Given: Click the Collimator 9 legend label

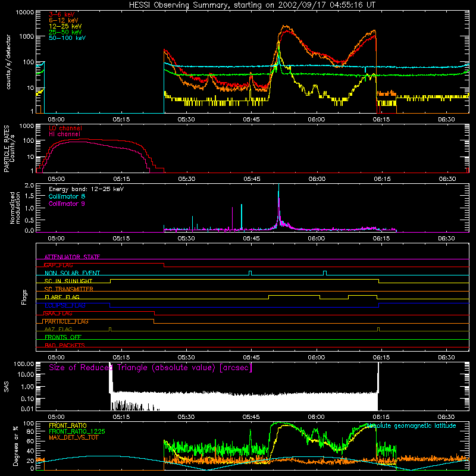Looking at the screenshot, I should pos(67,203).
